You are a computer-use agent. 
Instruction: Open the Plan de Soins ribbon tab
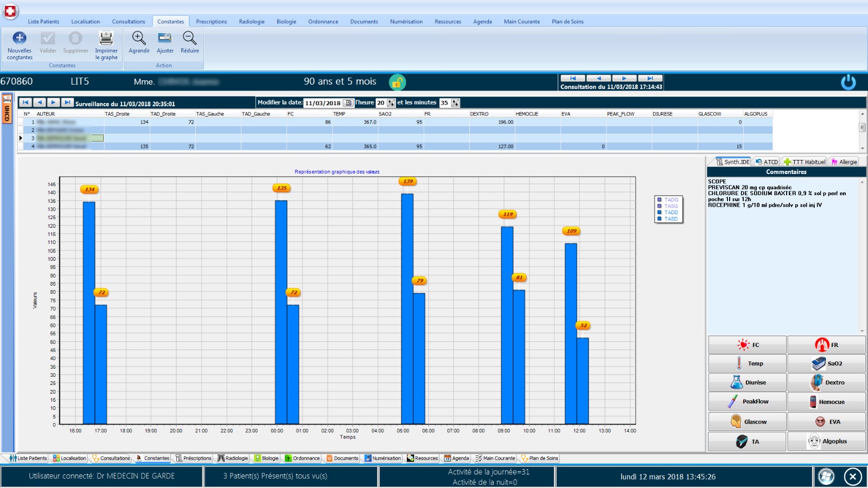[x=567, y=22]
